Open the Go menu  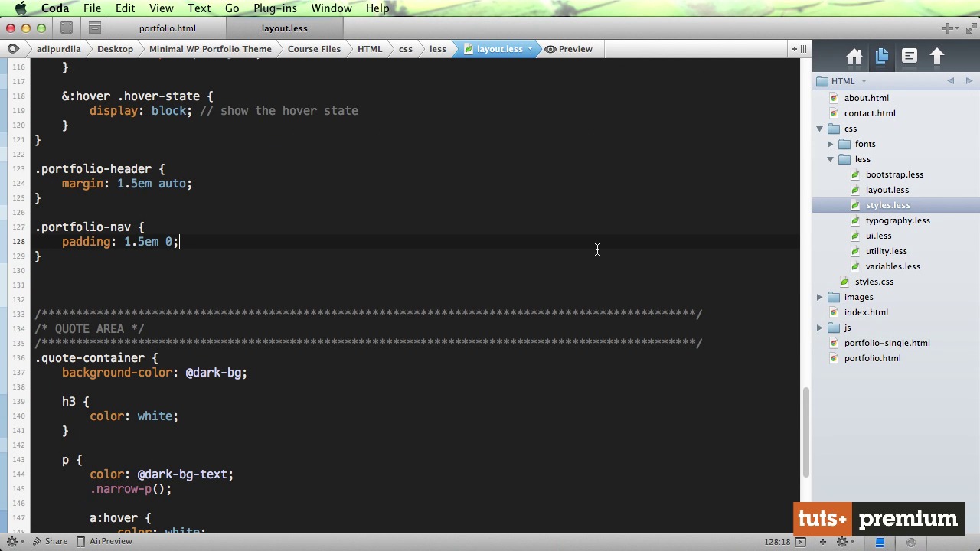click(232, 8)
